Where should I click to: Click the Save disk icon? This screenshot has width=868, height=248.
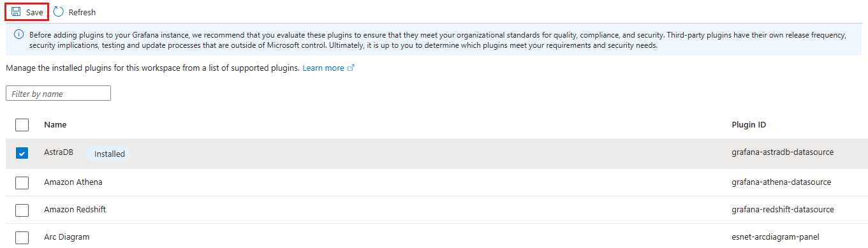16,11
